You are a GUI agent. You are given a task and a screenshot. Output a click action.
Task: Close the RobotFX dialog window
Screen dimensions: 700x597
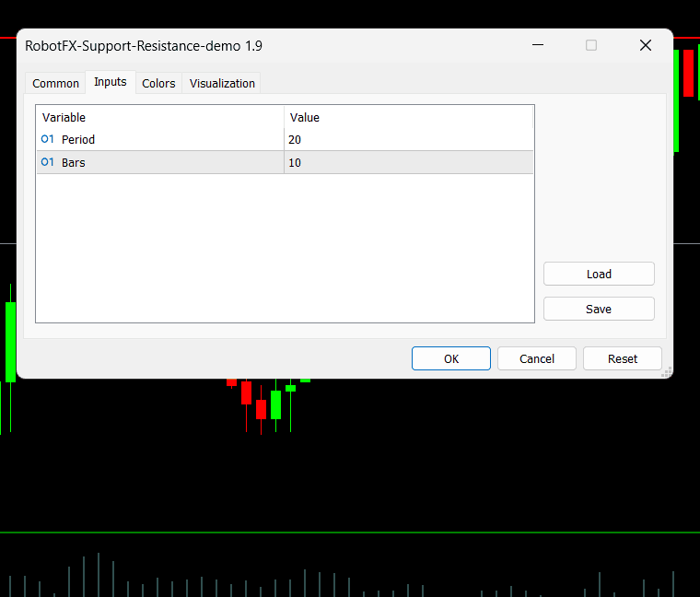[645, 45]
